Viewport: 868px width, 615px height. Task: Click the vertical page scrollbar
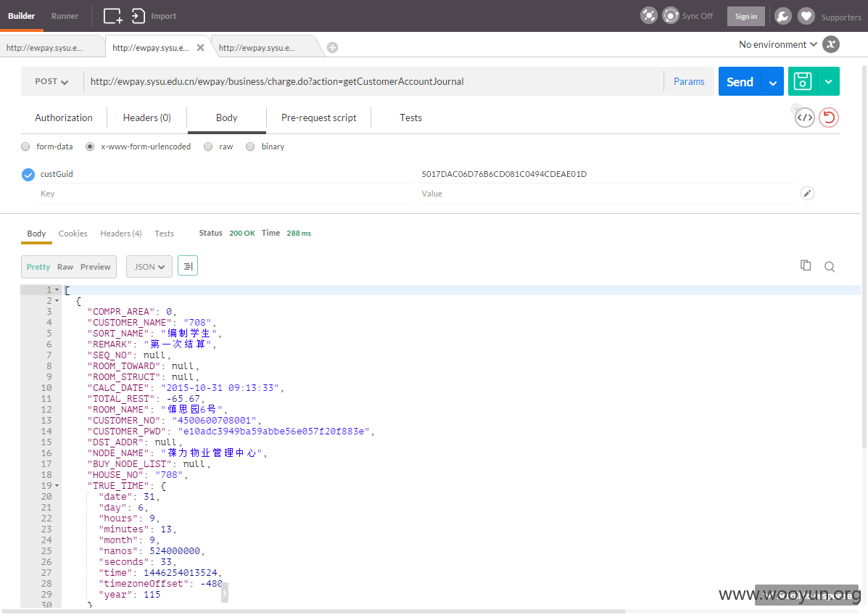click(864, 256)
